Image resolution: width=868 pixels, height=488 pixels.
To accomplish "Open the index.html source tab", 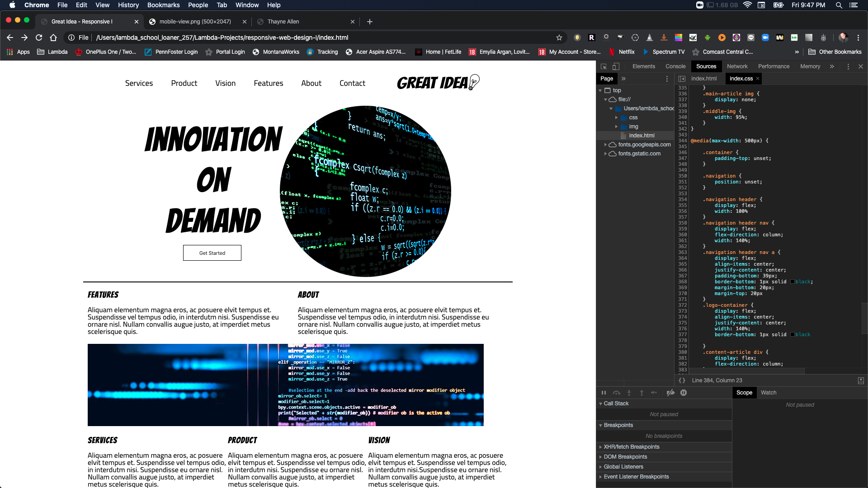I will pos(703,79).
